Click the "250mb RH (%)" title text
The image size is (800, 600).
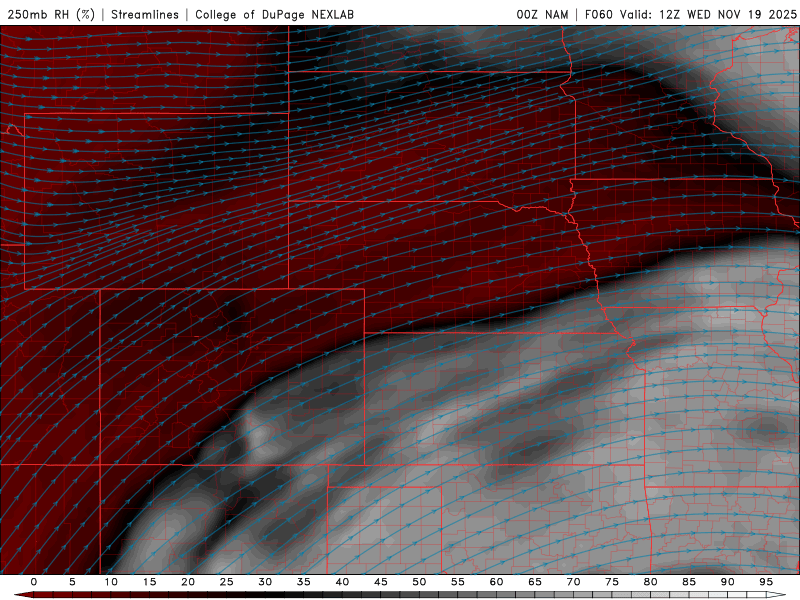(52, 14)
